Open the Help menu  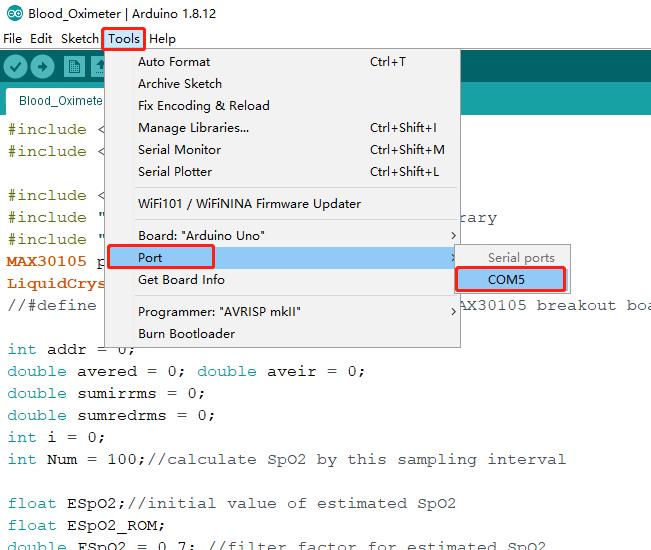(162, 39)
